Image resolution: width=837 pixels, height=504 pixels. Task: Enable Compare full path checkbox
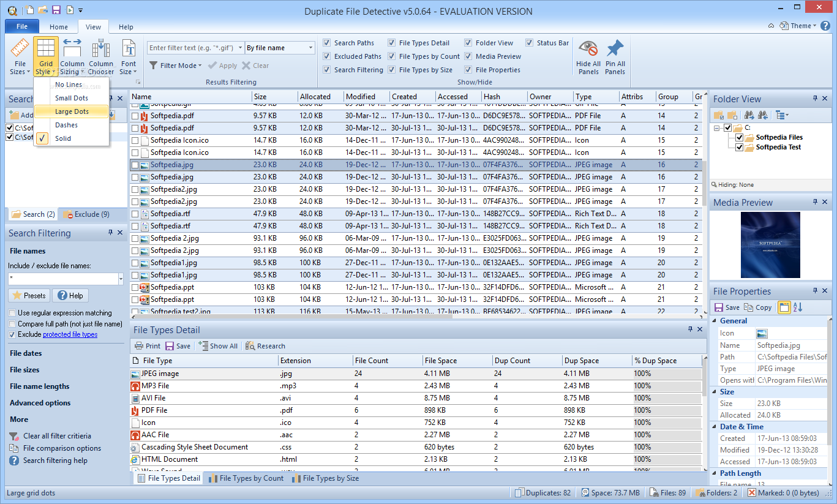[x=12, y=324]
